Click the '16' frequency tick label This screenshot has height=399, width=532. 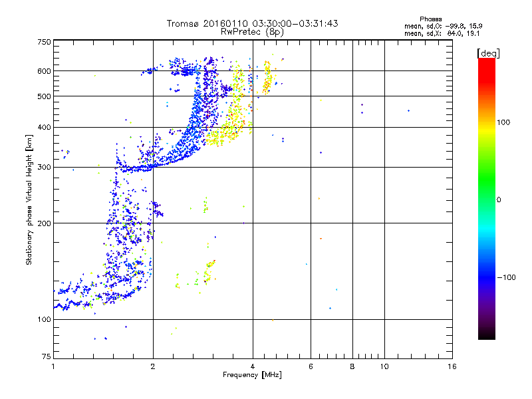pyautogui.click(x=452, y=366)
